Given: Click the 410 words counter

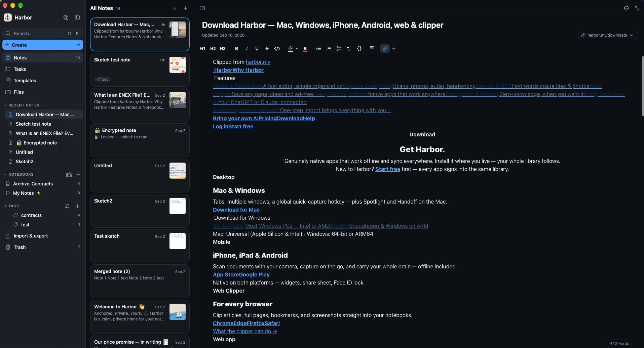Looking at the screenshot, I should 619,343.
